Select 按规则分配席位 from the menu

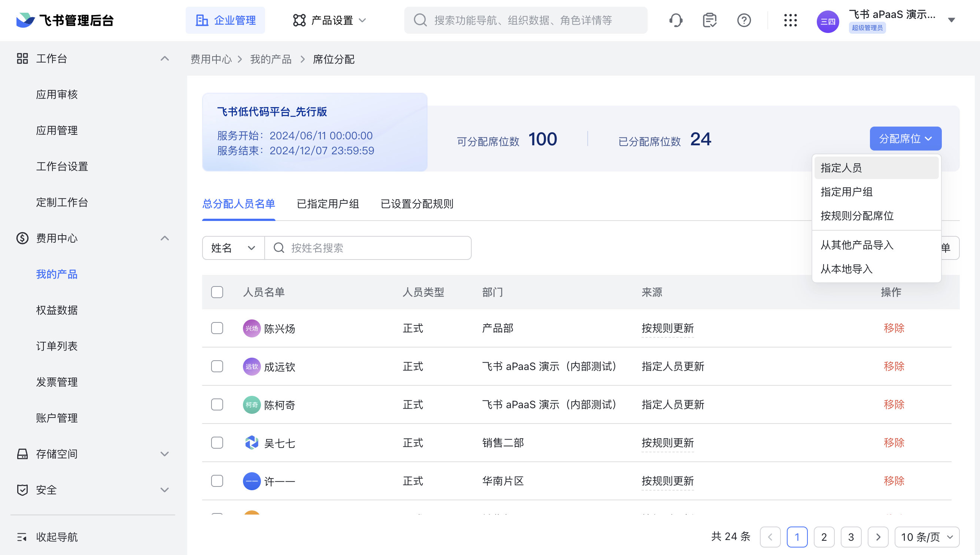tap(876, 216)
